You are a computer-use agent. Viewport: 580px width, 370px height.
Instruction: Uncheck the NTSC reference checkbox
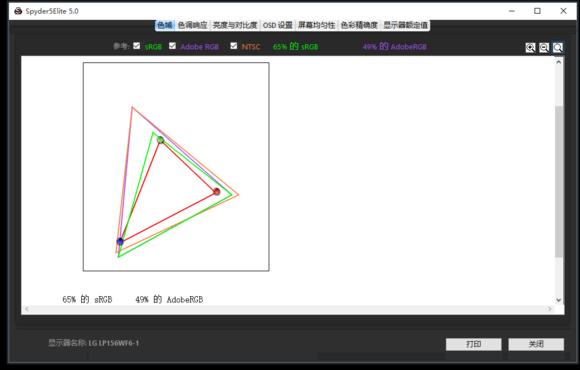(233, 46)
